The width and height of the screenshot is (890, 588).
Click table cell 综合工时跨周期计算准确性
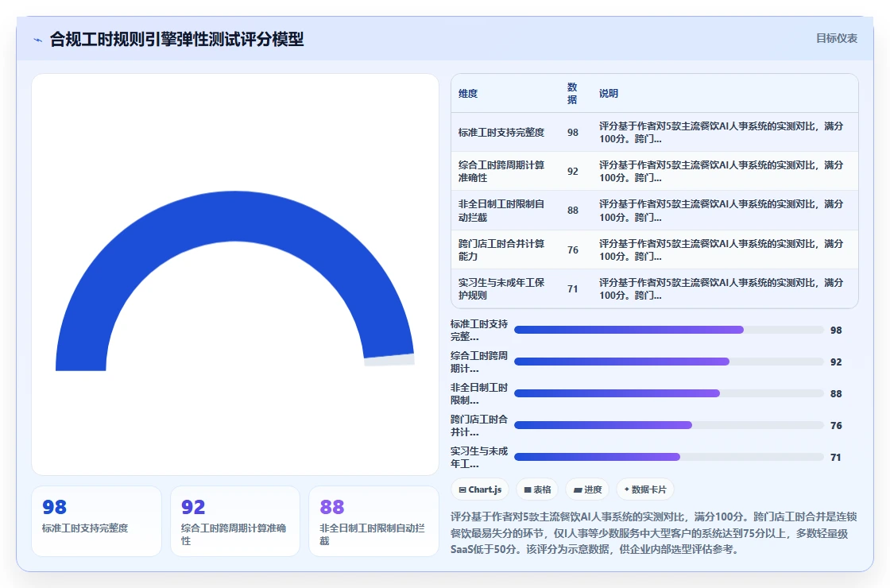[x=501, y=172]
